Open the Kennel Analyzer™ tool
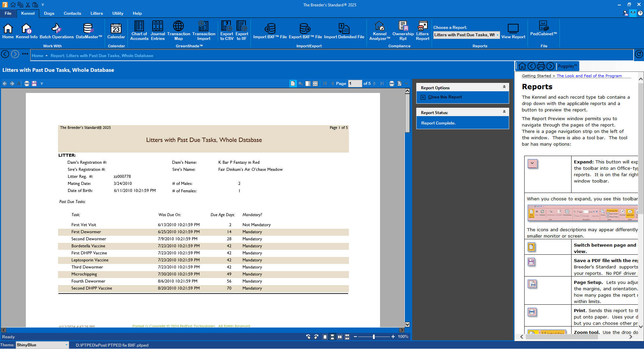 (379, 30)
